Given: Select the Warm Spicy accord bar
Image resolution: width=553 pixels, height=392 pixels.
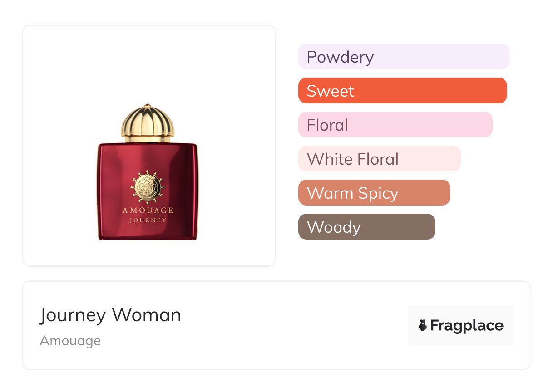Looking at the screenshot, I should point(374,193).
